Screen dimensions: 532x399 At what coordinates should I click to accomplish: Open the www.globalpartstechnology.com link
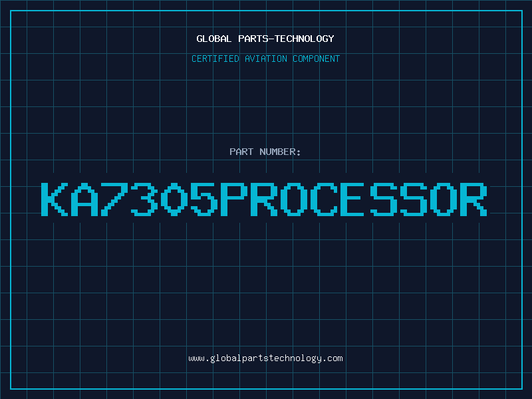pyautogui.click(x=265, y=358)
